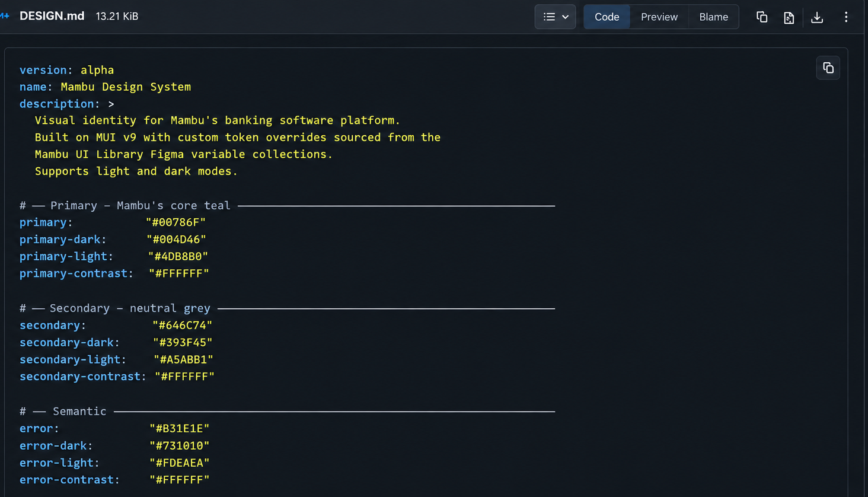Image resolution: width=868 pixels, height=497 pixels.
Task: Click the line "Visual identity for Mambu's banking software platform."
Action: 218,120
